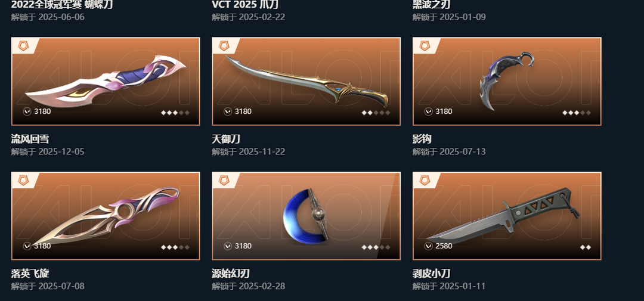This screenshot has width=644, height=301.
Task: Select the 源始幻刃 blue blade thumbnail
Action: pos(306,216)
